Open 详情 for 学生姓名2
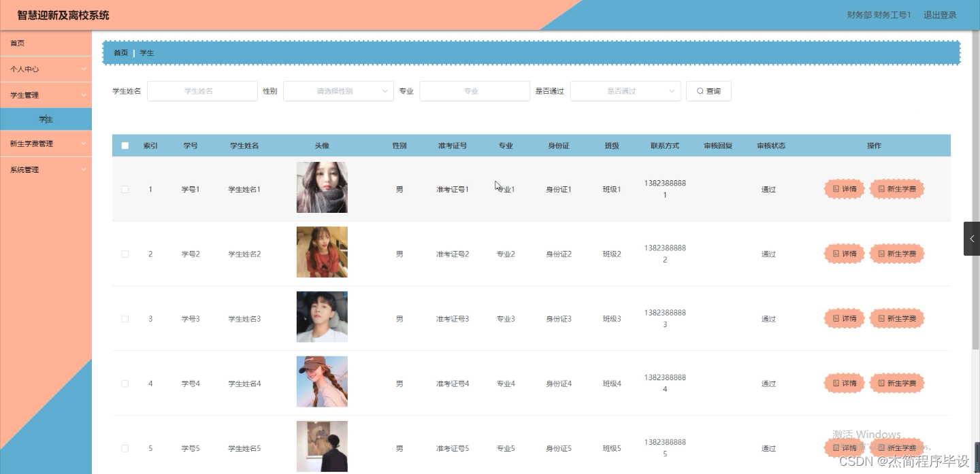The height and width of the screenshot is (474, 980). [x=844, y=253]
